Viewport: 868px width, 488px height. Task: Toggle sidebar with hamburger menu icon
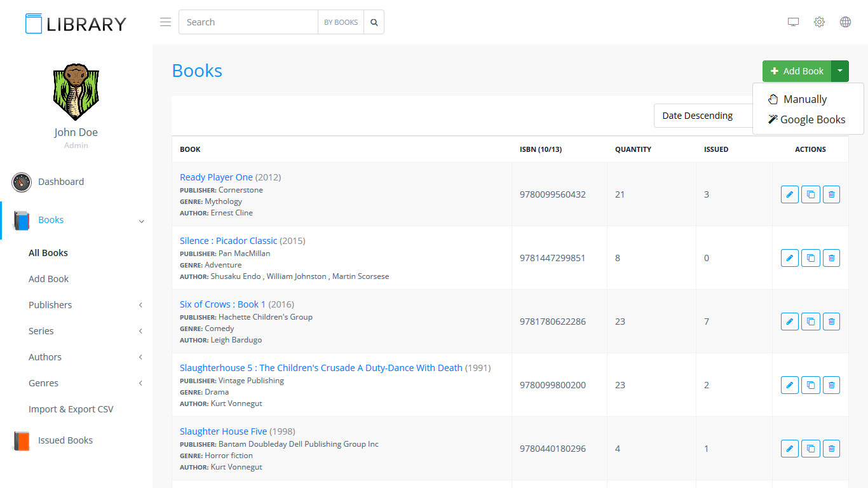click(165, 22)
